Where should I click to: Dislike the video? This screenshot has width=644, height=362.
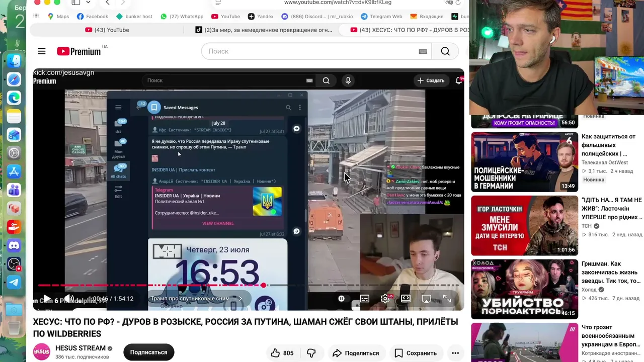[x=311, y=353]
